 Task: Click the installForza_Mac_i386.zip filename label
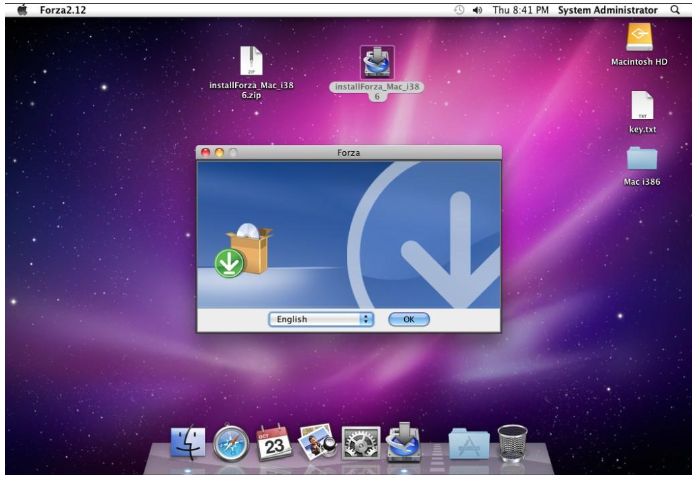(x=251, y=90)
